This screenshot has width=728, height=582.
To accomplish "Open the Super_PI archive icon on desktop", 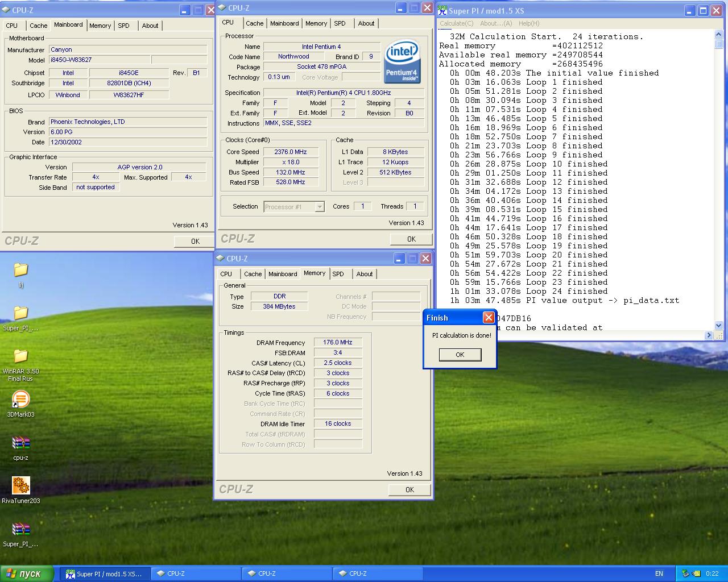I will [20, 529].
